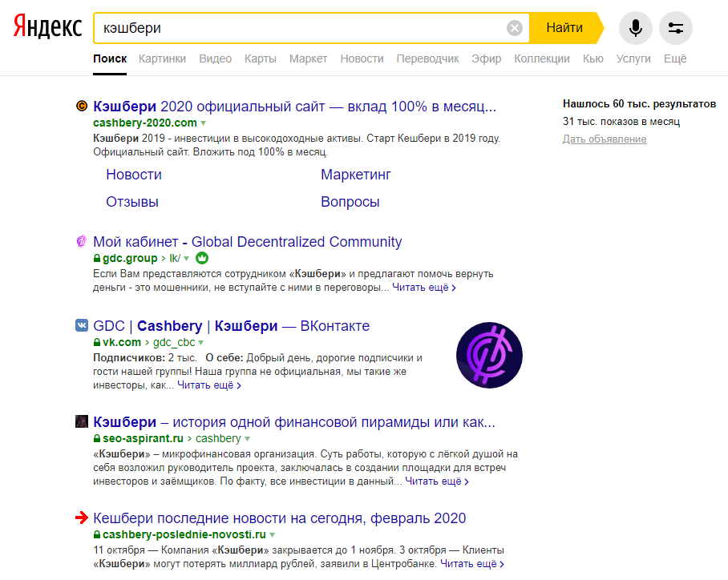Click '31 тыс. показов в месяц' text
Viewport: 728px width, 580px height.
click(x=621, y=122)
